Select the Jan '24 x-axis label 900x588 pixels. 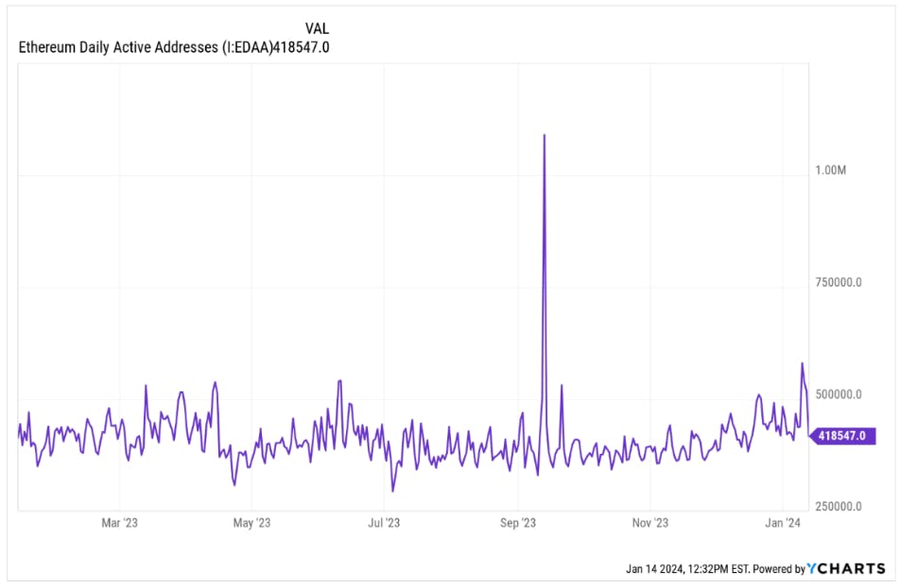pos(784,523)
